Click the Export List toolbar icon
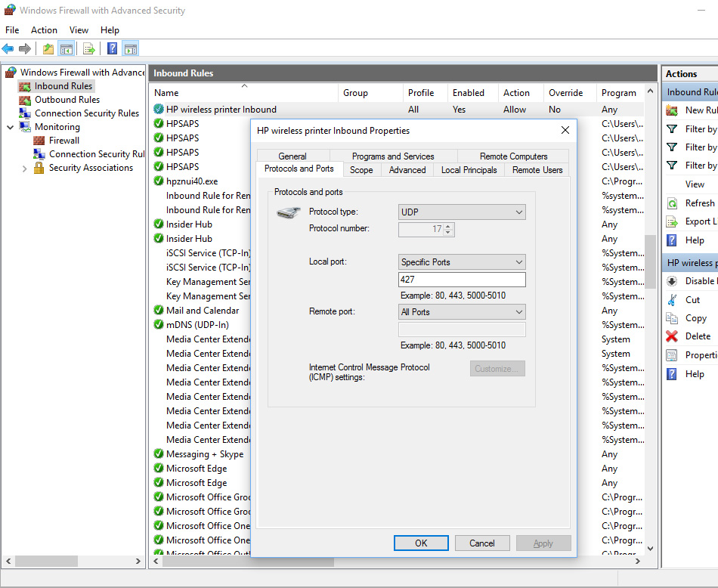718x588 pixels. coord(89,48)
